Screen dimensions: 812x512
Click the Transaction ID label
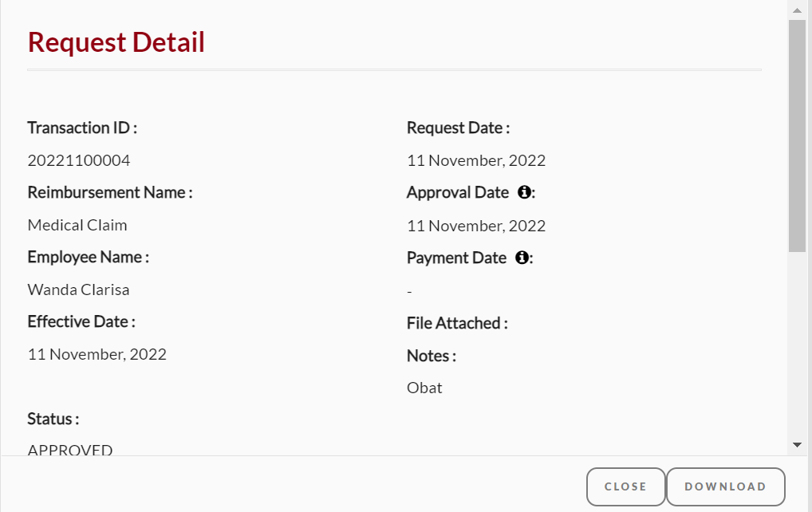coord(82,128)
